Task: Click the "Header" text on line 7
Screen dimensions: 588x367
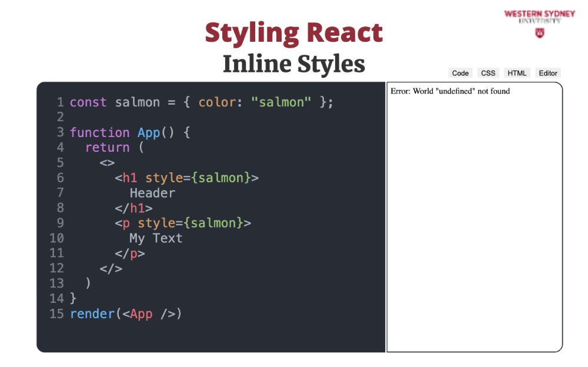Action: 152,193
